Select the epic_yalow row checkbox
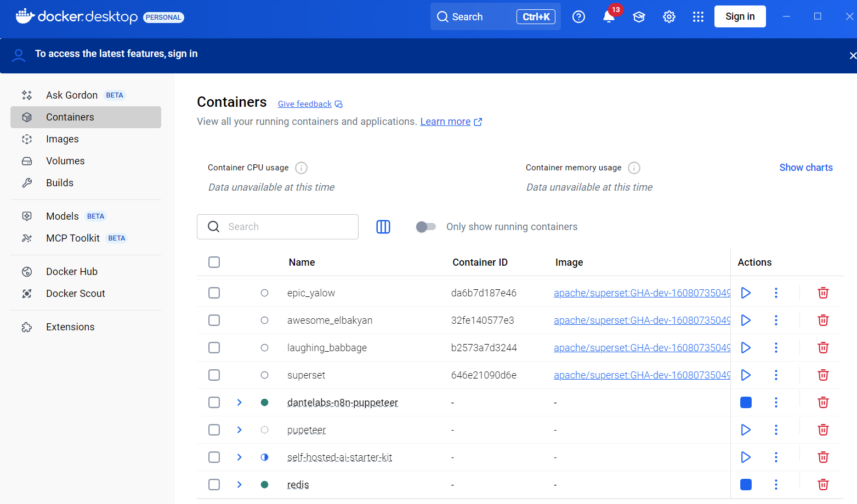 click(214, 293)
